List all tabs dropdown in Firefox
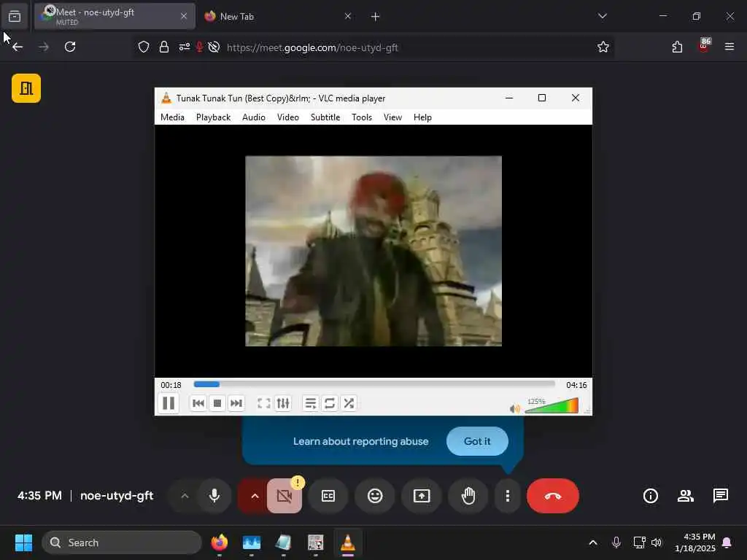Viewport: 747px width, 560px height. coord(602,16)
